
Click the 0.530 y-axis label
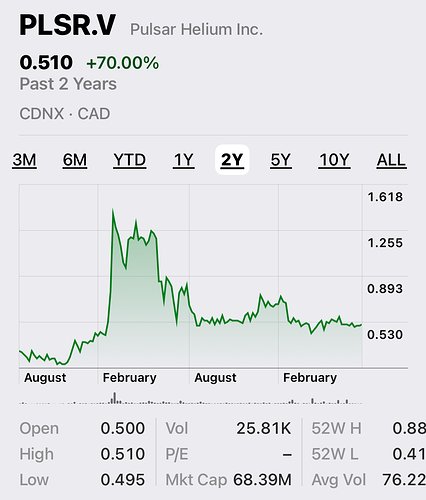click(x=385, y=334)
